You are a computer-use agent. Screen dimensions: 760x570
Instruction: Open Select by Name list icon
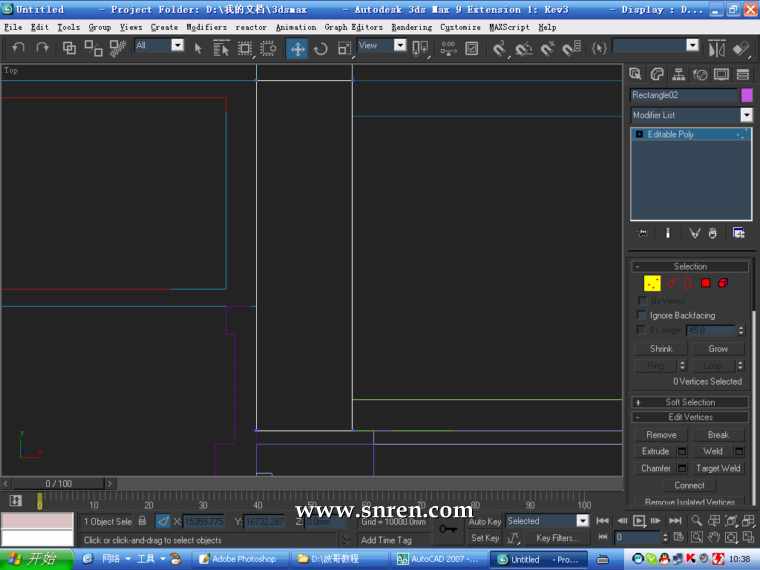coord(221,48)
